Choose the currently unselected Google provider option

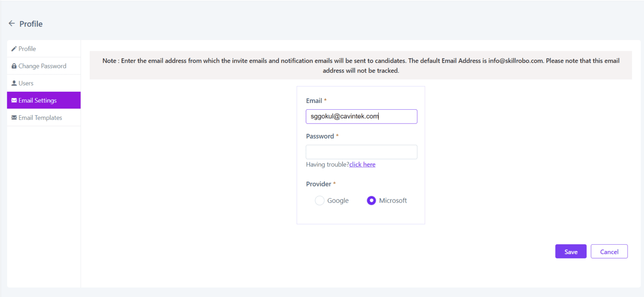(x=319, y=200)
